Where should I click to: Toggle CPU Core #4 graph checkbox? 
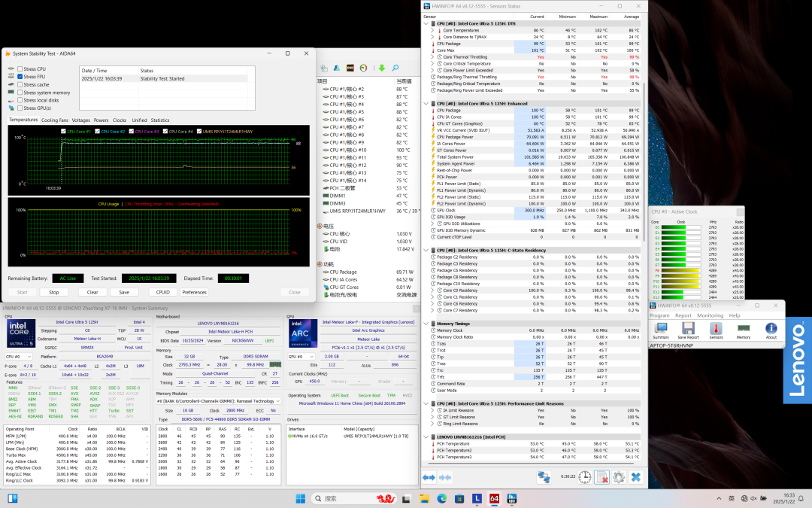pos(165,131)
